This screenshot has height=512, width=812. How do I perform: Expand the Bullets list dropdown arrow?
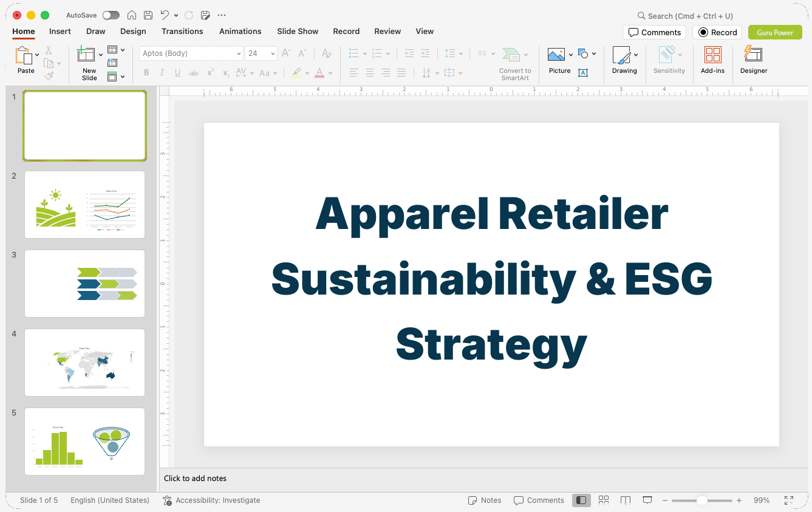tap(364, 53)
